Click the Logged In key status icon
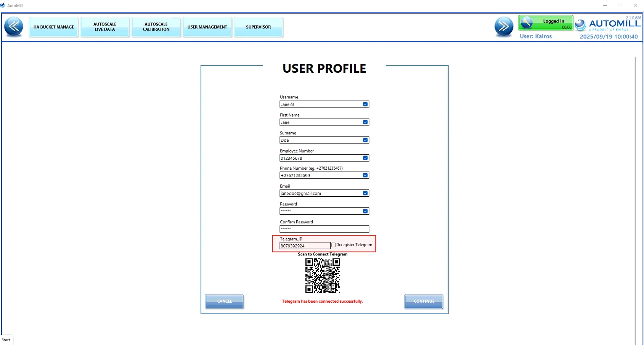The height and width of the screenshot is (345, 644). click(527, 23)
